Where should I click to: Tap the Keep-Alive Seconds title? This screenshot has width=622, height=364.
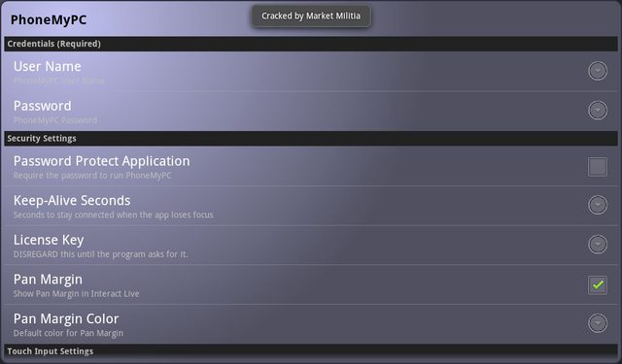pos(72,200)
